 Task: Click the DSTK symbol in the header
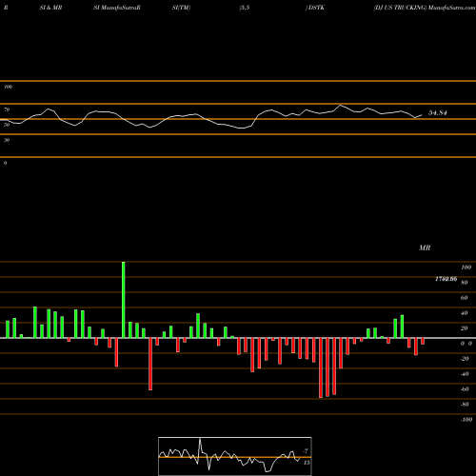click(316, 8)
